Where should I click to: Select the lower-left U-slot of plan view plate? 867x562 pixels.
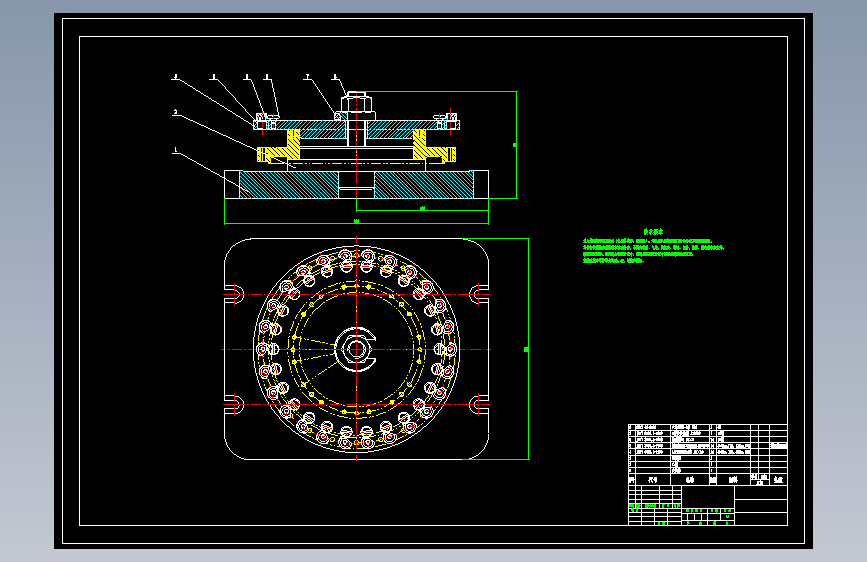234,404
